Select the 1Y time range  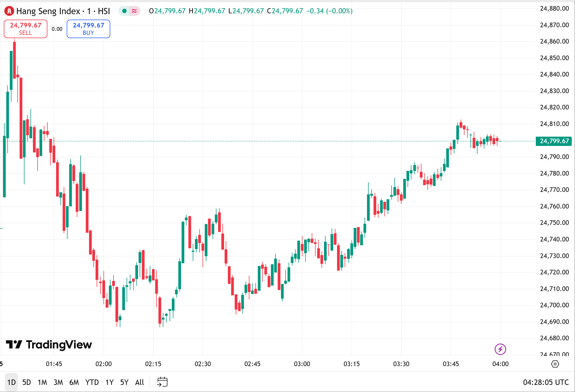click(109, 382)
